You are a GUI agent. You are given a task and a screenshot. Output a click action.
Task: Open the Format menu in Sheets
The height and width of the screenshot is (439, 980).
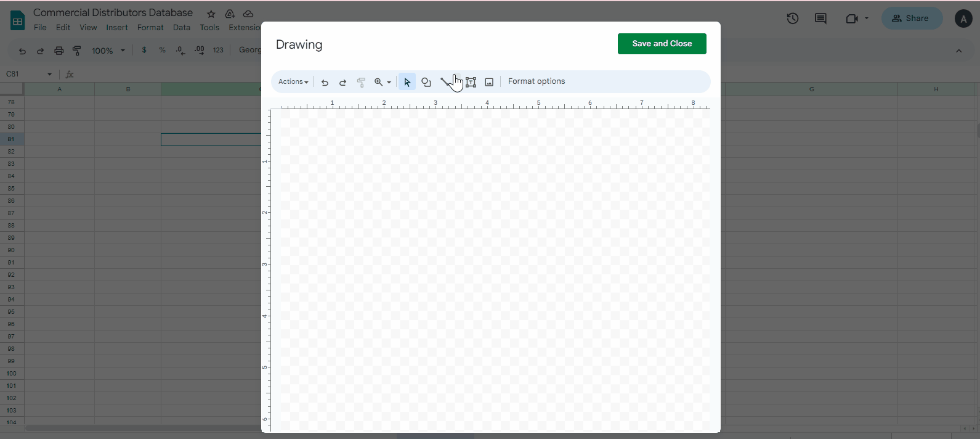(x=150, y=28)
